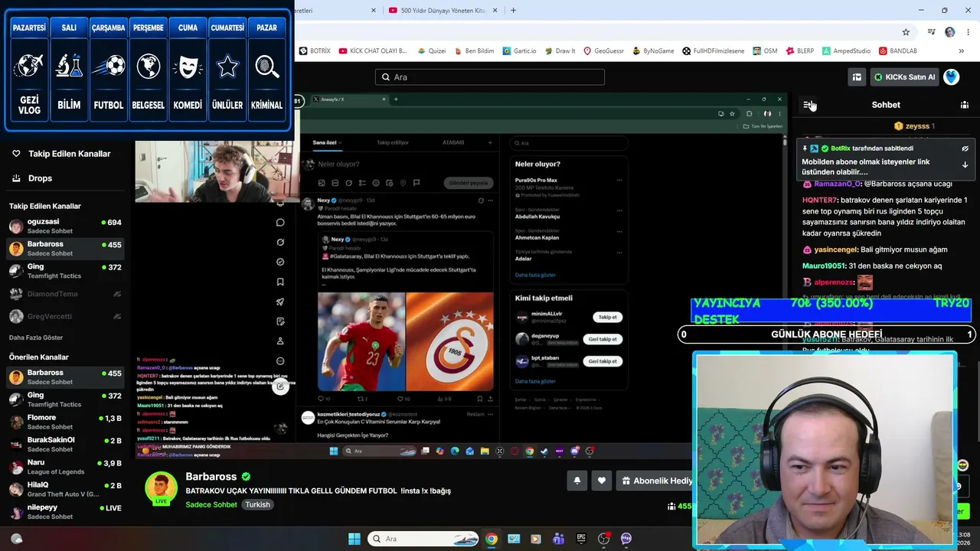Select the KRİMİNAL Pazar card
980x551 pixels.
266,69
